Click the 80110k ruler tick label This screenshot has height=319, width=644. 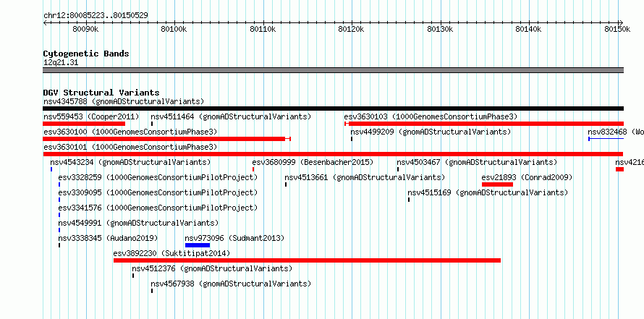click(x=263, y=29)
